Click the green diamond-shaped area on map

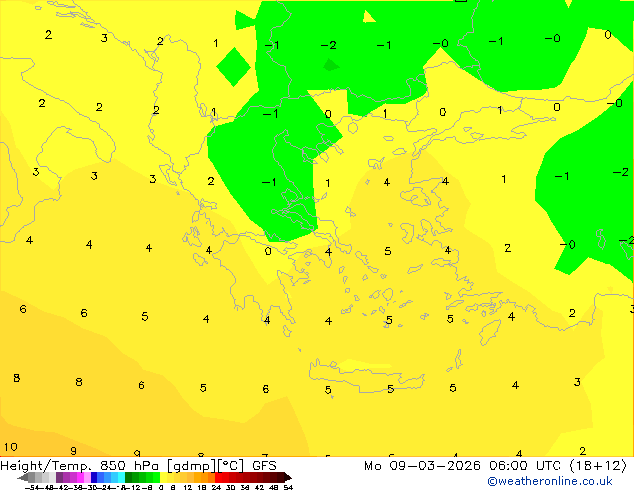coord(233,67)
